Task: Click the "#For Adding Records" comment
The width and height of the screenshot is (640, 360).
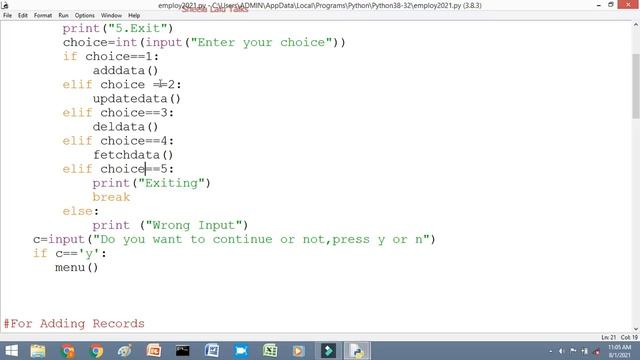Action: [x=74, y=324]
